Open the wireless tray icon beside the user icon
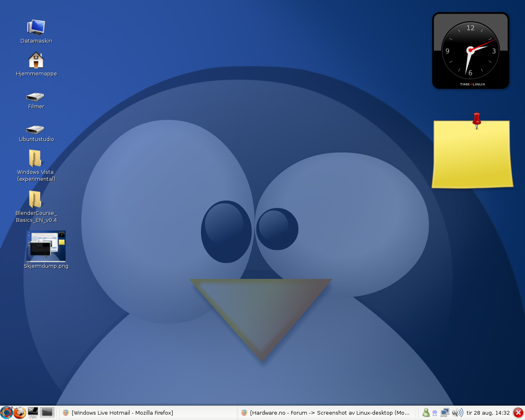 (x=435, y=413)
